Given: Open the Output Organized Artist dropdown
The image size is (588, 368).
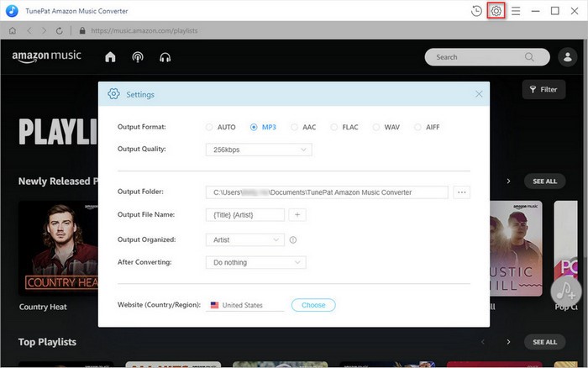Looking at the screenshot, I should click(244, 240).
